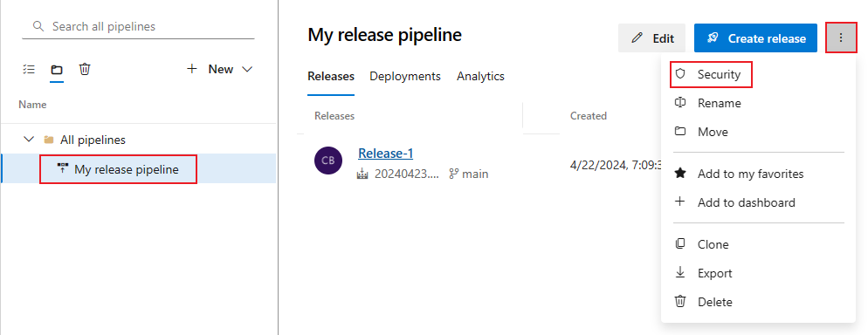Expand the New dropdown chevron
Viewport: 868px width, 335px height.
click(247, 69)
